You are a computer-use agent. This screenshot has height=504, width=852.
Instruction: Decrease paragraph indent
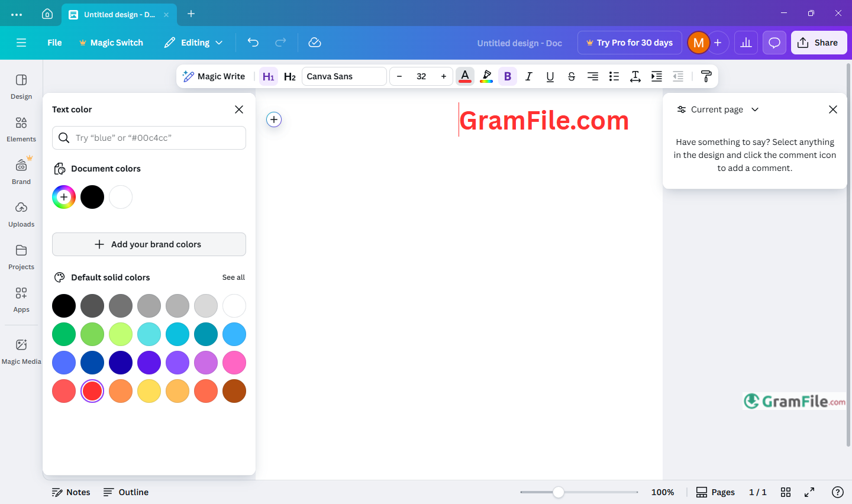pyautogui.click(x=678, y=76)
